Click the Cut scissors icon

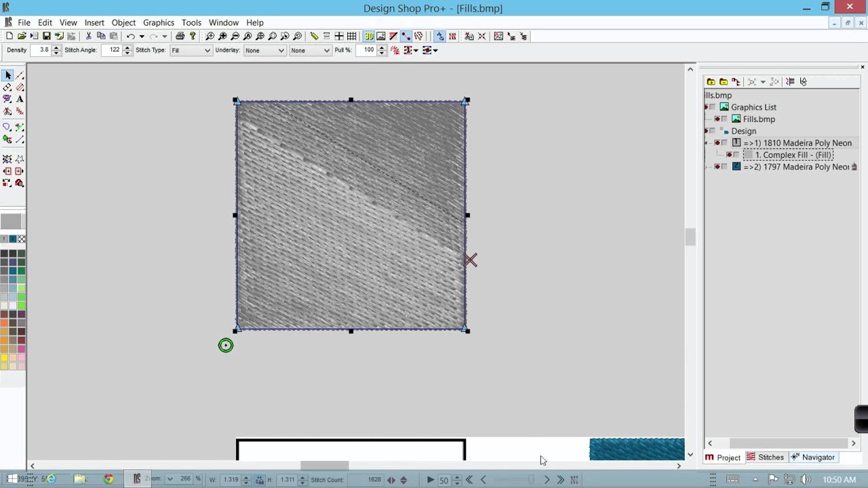[x=88, y=36]
